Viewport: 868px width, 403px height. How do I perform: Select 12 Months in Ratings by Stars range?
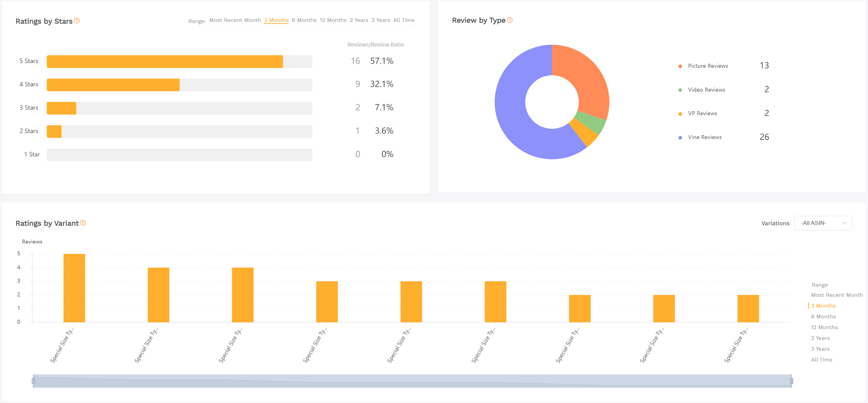333,20
